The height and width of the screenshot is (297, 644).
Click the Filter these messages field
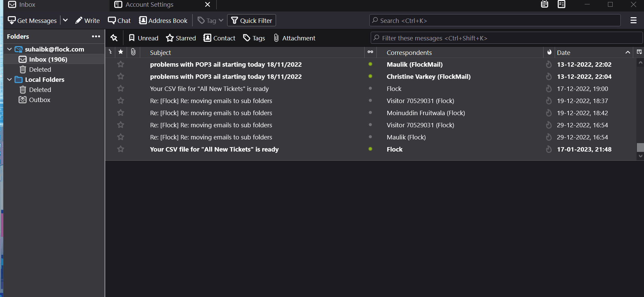tap(507, 38)
